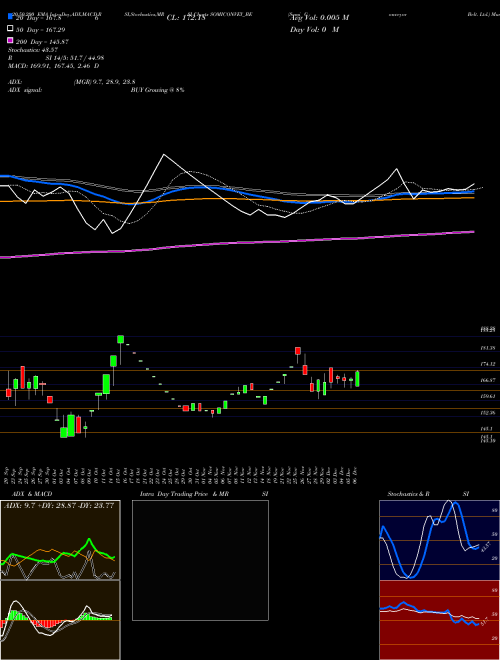Click the 'BUY Growing @ 8%' ADX signal text
The width and height of the screenshot is (500, 660).
click(157, 90)
